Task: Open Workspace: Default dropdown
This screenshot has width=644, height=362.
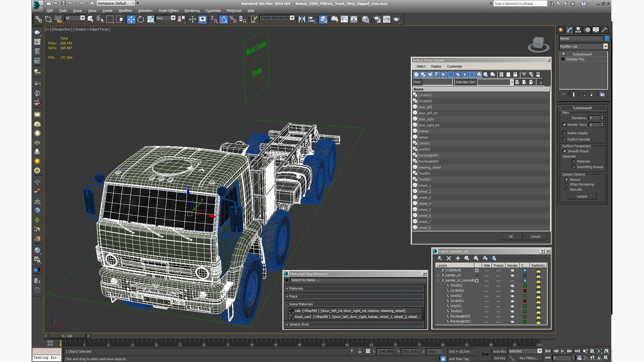Action: [116, 3]
